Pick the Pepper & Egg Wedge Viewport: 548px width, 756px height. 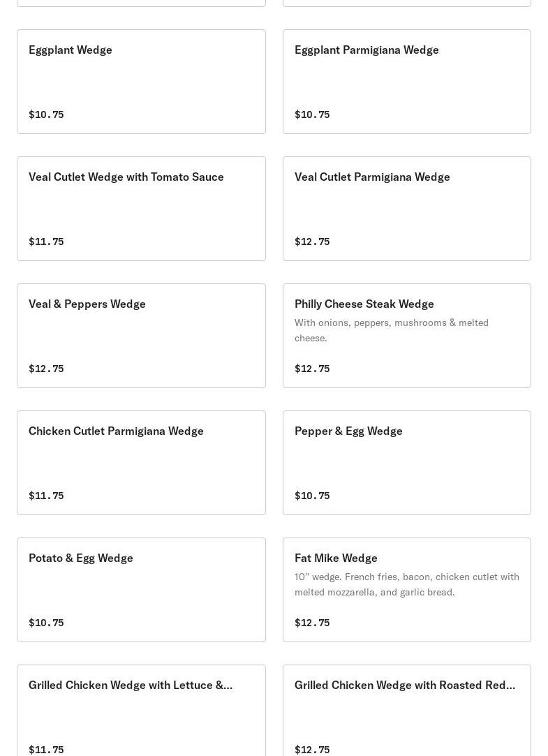point(406,463)
